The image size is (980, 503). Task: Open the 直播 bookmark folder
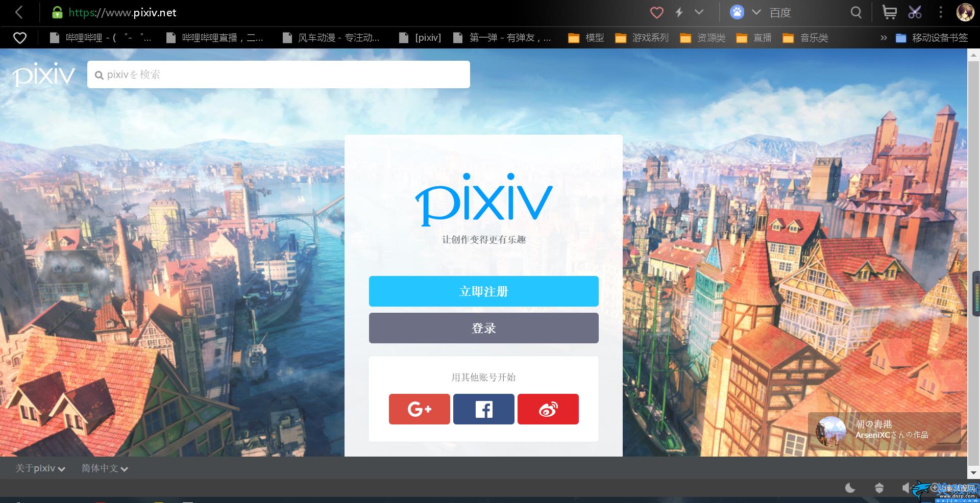(x=753, y=38)
